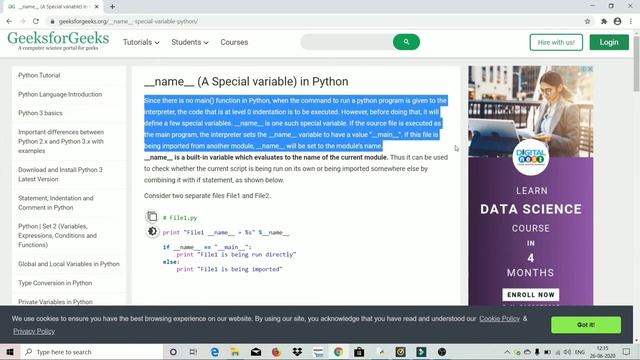Open Python Set 2 Variables sidebar link
Viewport: 640px width, 360px height.
click(58, 236)
